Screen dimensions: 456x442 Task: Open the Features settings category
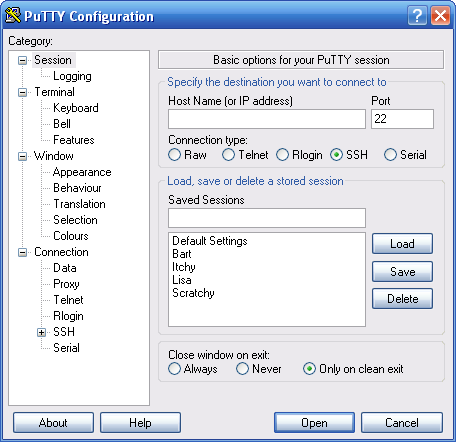point(74,140)
